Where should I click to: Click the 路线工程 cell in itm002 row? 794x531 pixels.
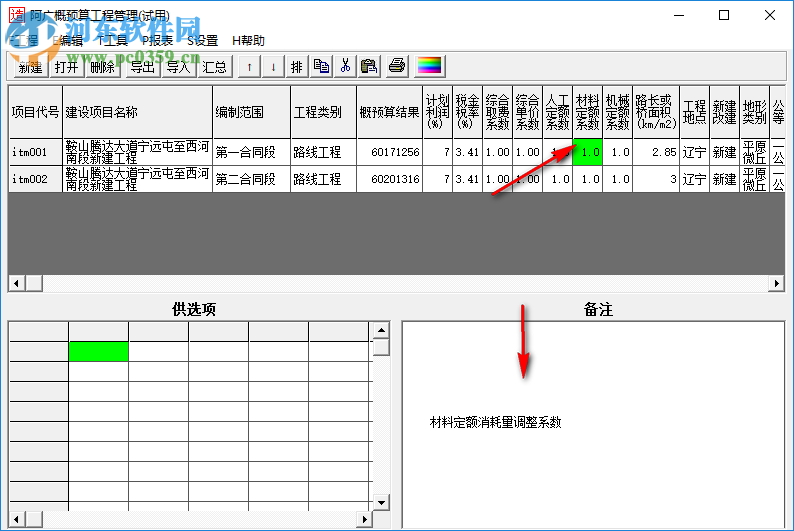324,179
